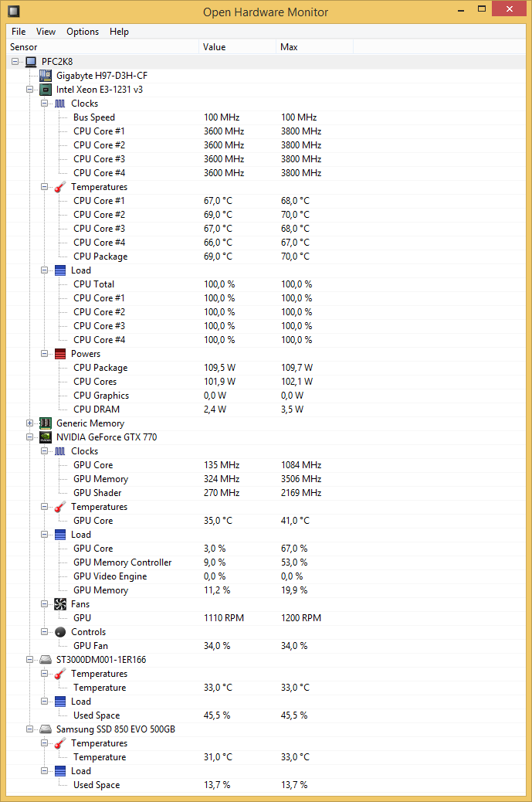
Task: Collapse the Fans group
Action: click(45, 604)
